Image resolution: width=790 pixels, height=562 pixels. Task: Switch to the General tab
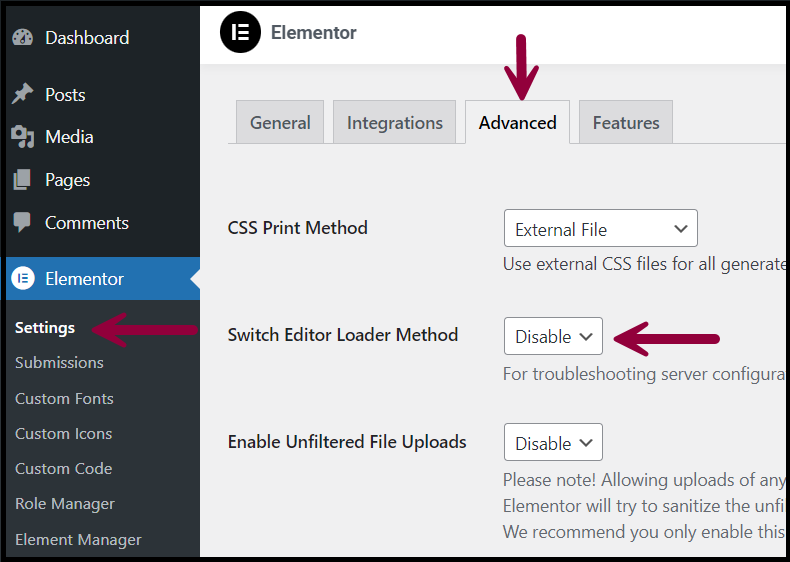tap(280, 122)
